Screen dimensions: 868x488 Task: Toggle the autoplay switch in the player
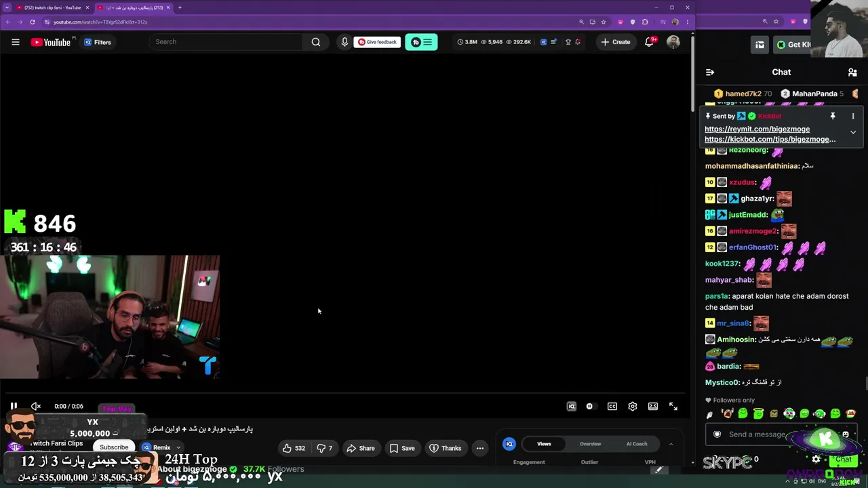[590, 406]
